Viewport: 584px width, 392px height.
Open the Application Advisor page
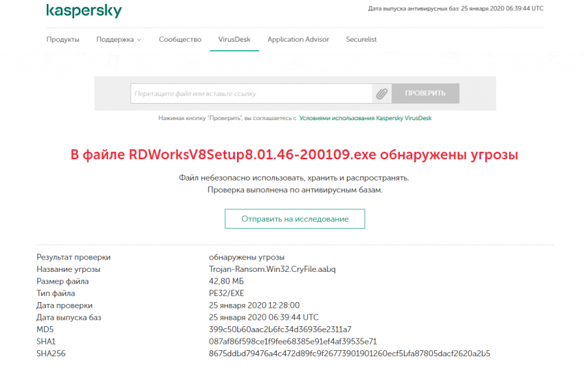pyautogui.click(x=298, y=39)
